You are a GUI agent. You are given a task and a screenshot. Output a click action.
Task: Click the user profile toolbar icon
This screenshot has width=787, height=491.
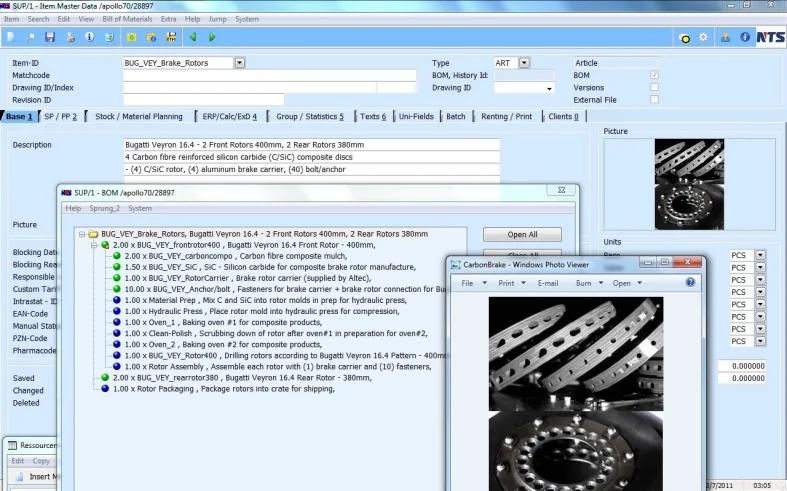click(x=725, y=37)
